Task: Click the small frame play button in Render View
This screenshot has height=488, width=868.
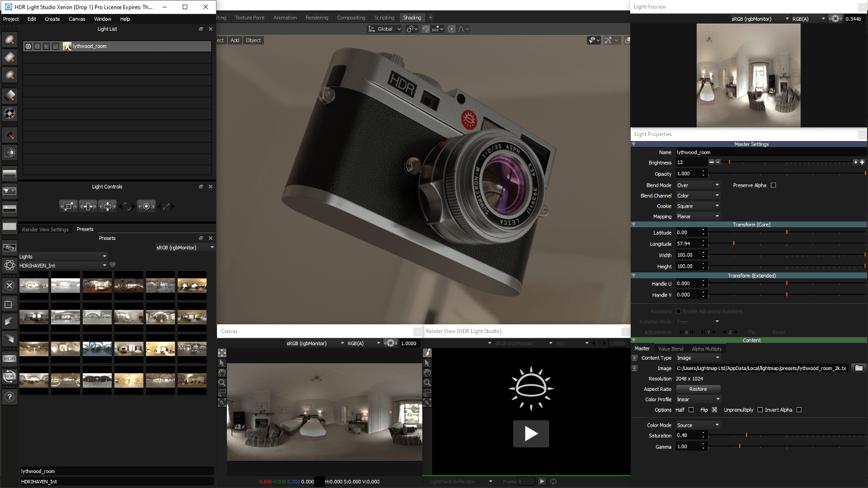Action: [x=542, y=481]
